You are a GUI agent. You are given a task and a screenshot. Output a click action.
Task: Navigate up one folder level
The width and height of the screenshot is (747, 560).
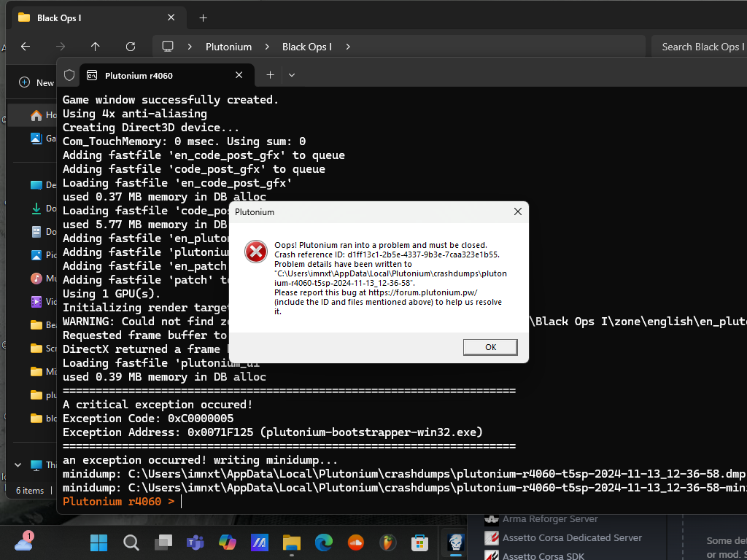[x=96, y=47]
